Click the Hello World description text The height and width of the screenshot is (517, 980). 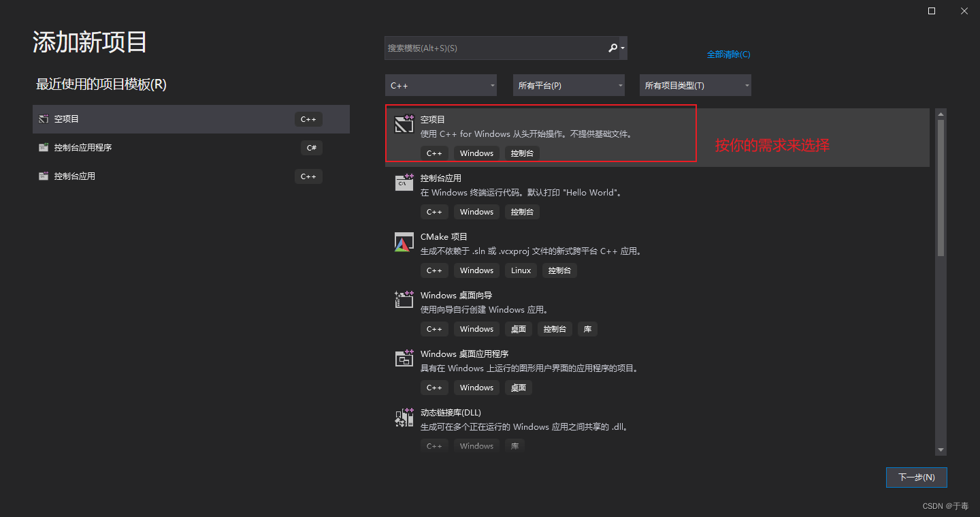pos(521,193)
